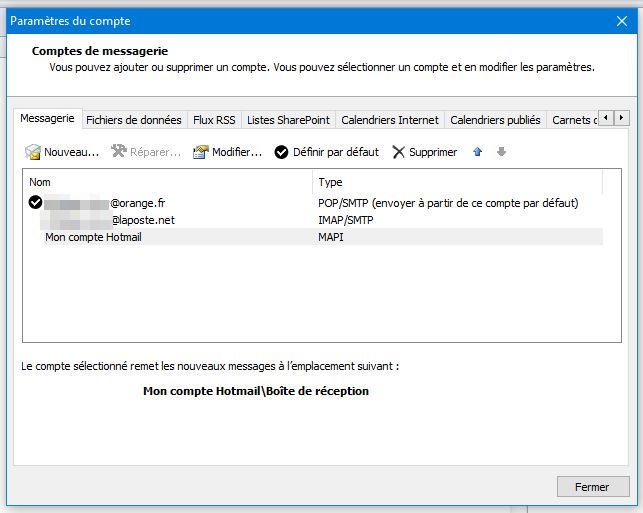Click the Modifier... text label

237,152
